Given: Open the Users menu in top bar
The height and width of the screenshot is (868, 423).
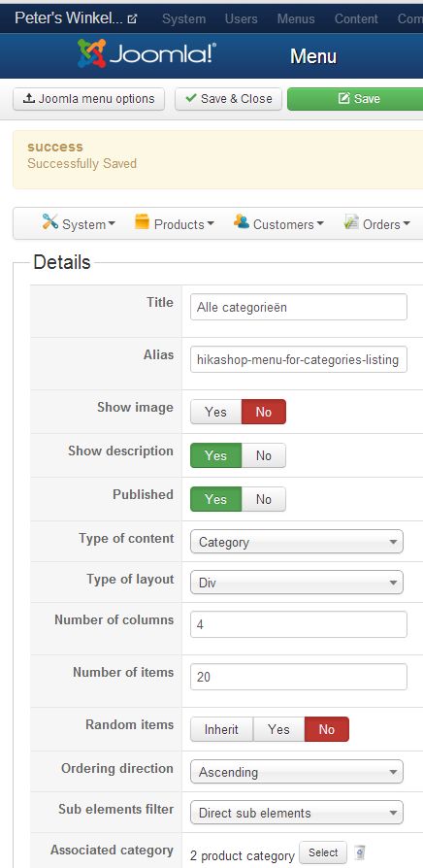Looking at the screenshot, I should click(x=241, y=18).
